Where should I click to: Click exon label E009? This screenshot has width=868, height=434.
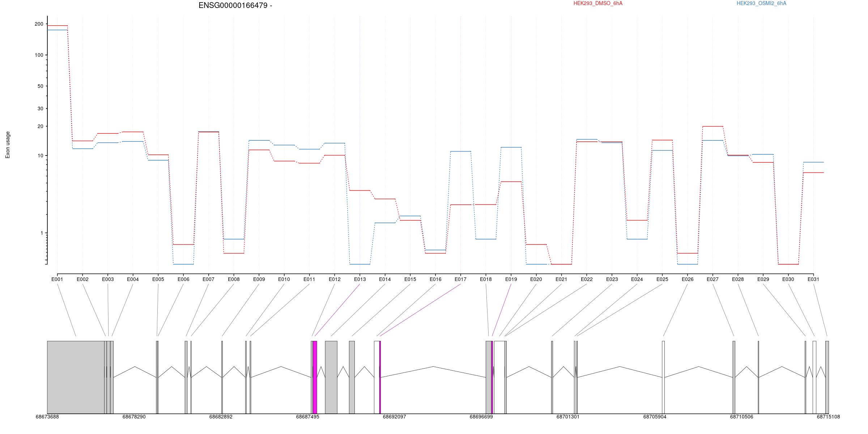[x=259, y=279]
